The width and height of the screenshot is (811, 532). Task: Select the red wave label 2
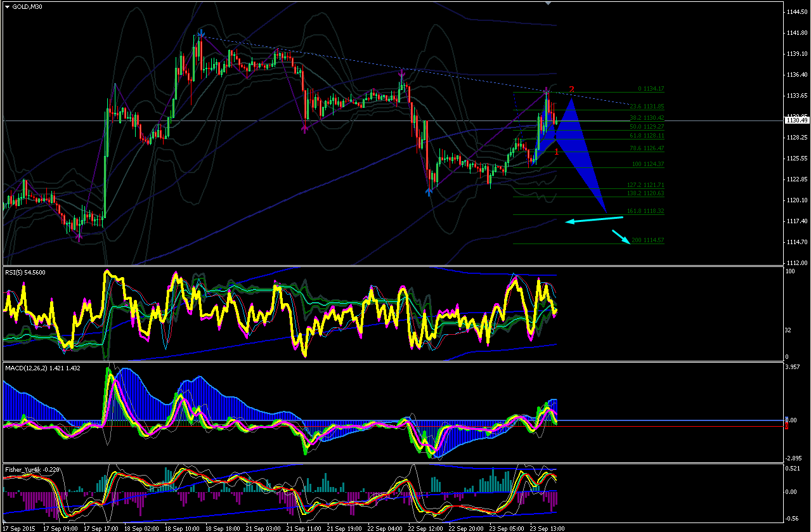point(571,90)
